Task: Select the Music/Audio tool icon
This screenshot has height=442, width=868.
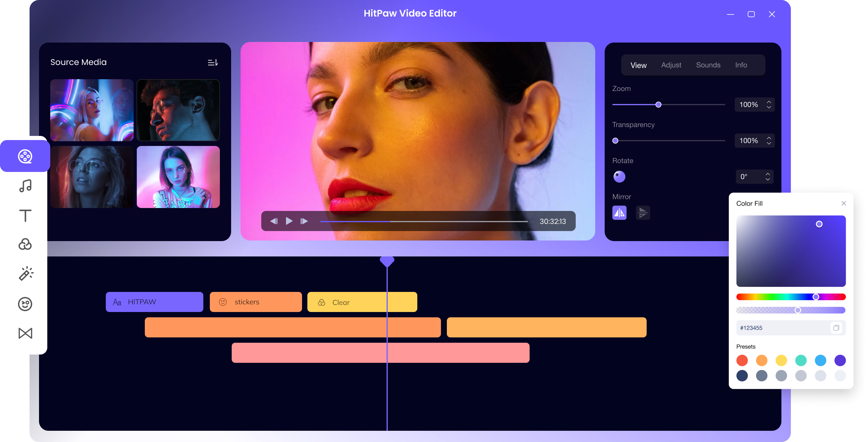Action: point(25,186)
